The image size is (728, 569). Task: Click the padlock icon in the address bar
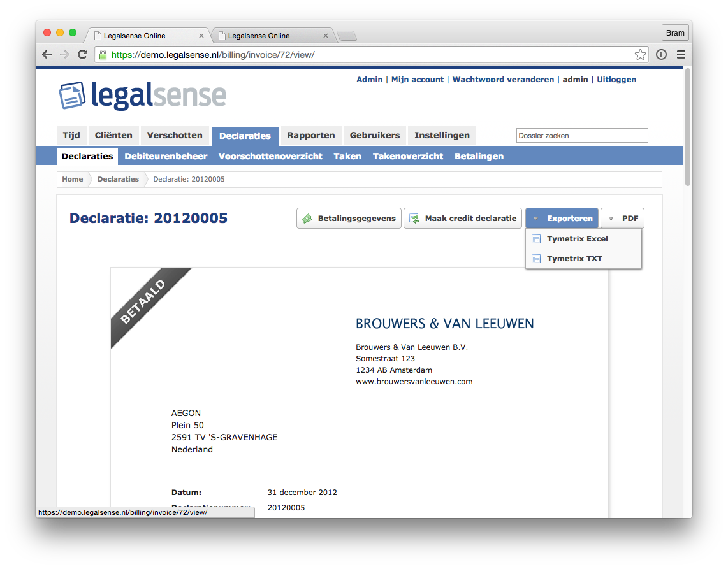click(x=103, y=55)
